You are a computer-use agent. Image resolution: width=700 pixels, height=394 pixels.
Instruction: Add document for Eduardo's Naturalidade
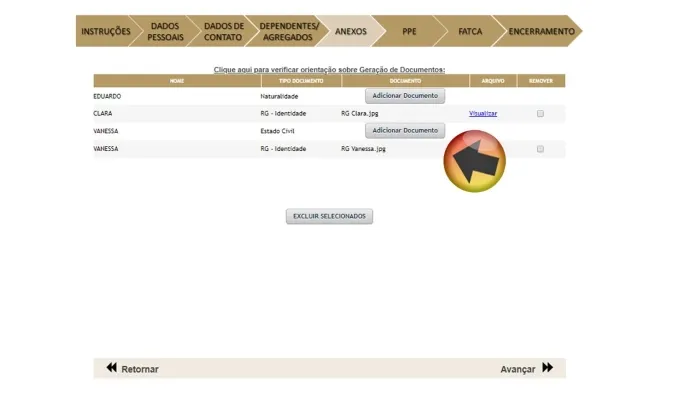[x=405, y=95]
